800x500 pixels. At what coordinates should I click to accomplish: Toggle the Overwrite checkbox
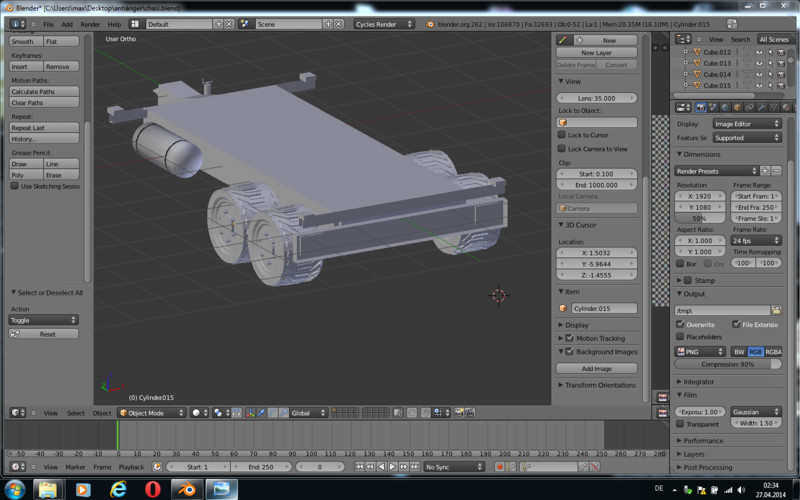coord(680,324)
